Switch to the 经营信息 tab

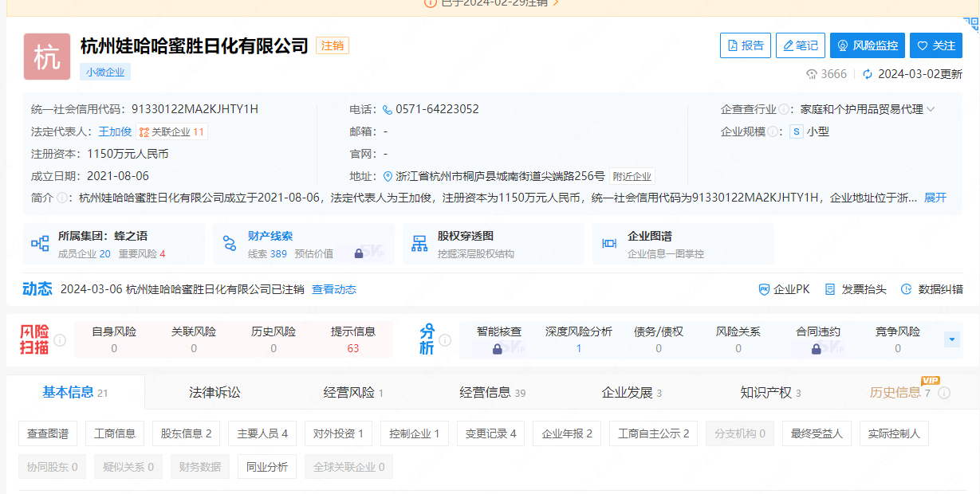tap(493, 392)
